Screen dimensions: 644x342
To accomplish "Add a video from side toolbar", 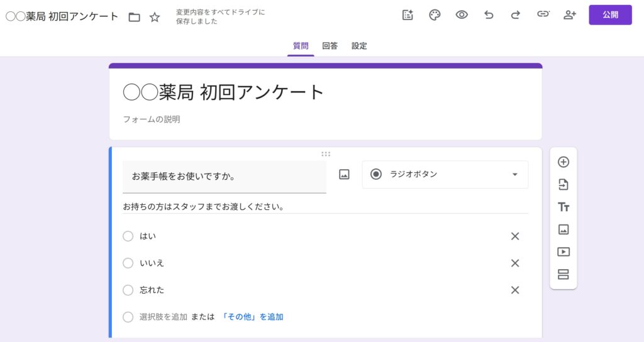I will click(x=563, y=252).
